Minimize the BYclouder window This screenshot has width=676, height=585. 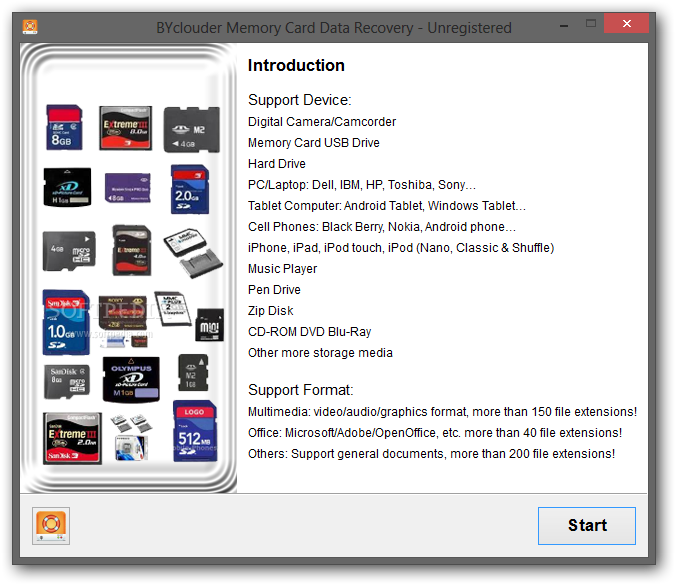pos(563,26)
